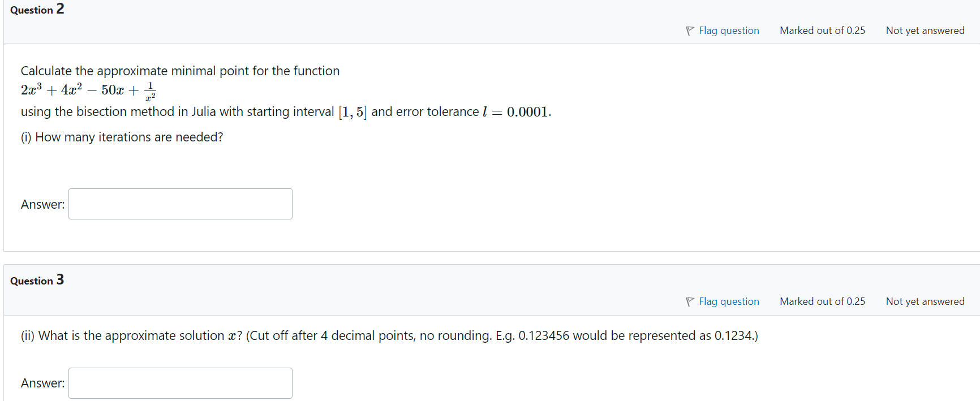Click the Answer field for Question 2

(180, 204)
